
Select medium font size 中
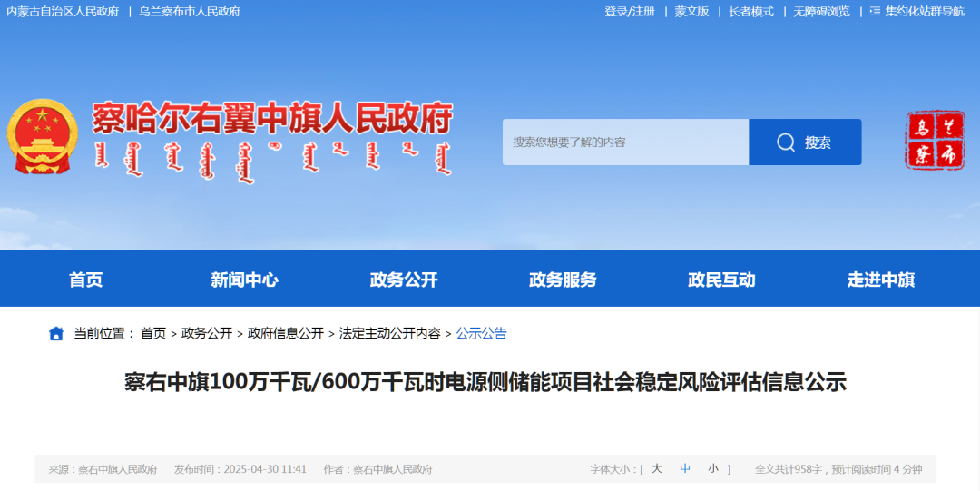click(685, 469)
